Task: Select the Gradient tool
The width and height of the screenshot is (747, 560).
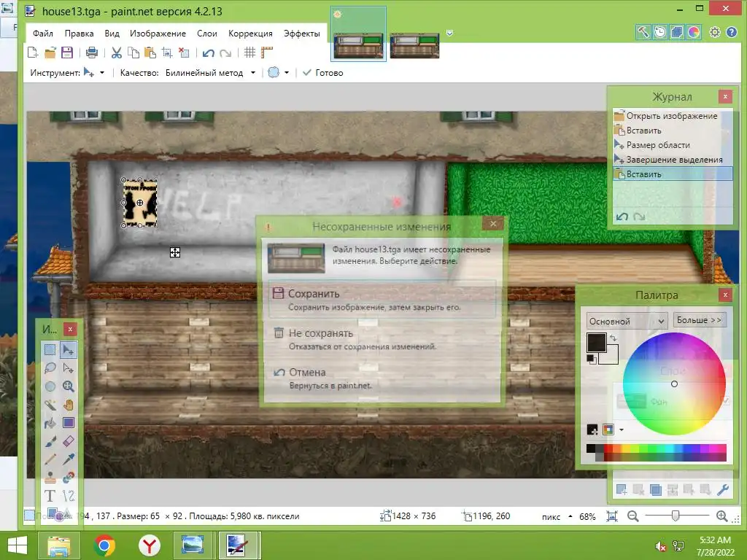Action: [68, 423]
